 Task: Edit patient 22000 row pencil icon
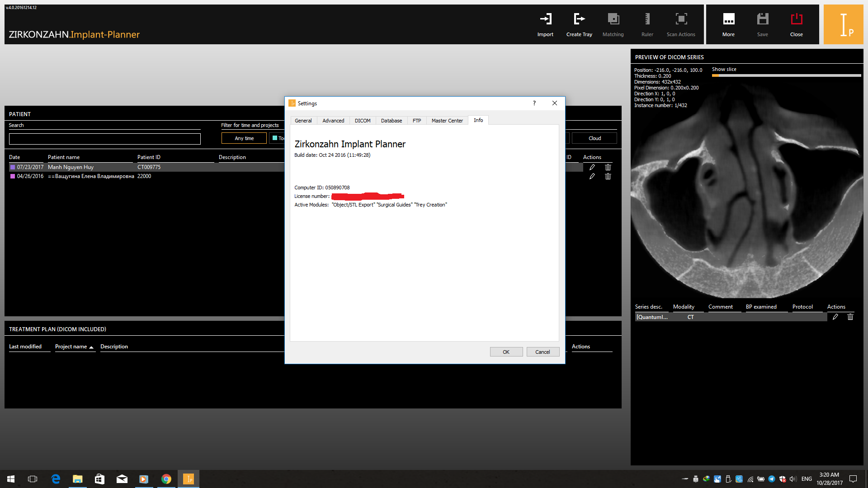tap(592, 176)
